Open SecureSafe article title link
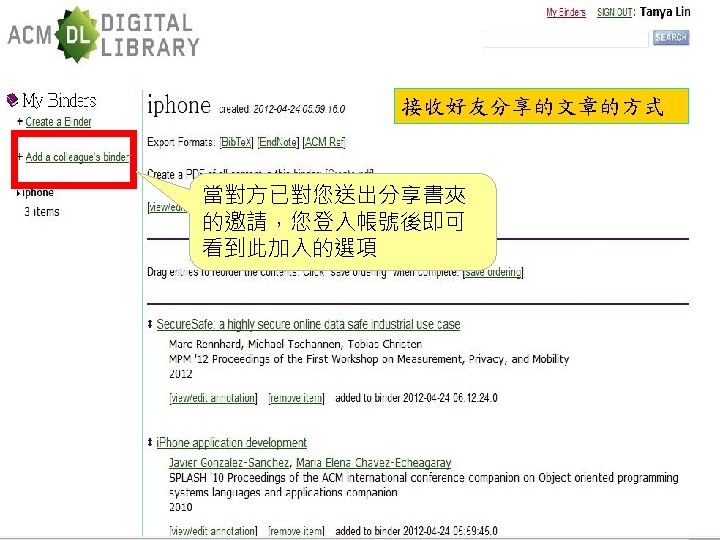The image size is (720, 540). [x=308, y=324]
